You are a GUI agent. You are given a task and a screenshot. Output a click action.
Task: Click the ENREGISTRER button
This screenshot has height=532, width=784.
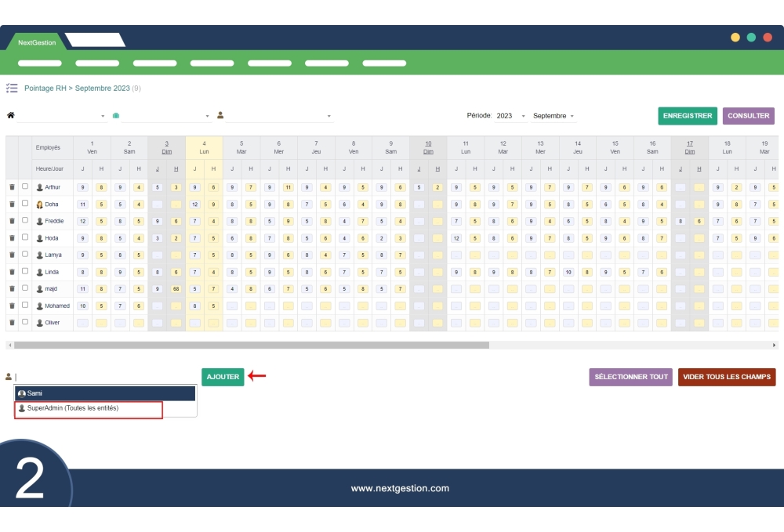[x=687, y=115]
